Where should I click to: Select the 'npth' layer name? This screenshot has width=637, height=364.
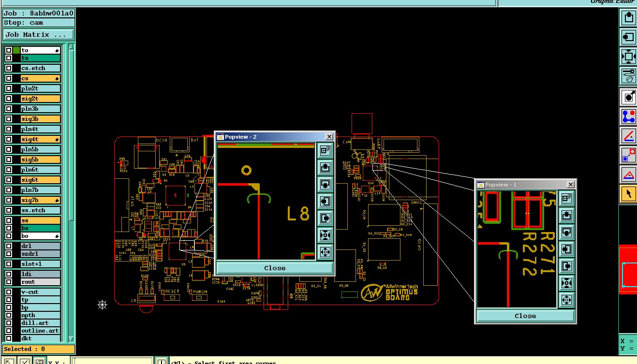tap(41, 315)
